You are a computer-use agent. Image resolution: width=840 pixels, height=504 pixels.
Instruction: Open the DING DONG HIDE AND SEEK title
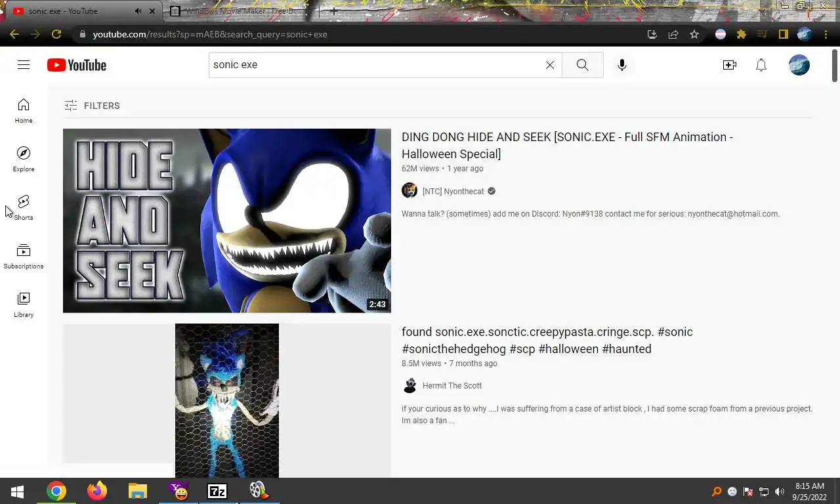(x=567, y=145)
